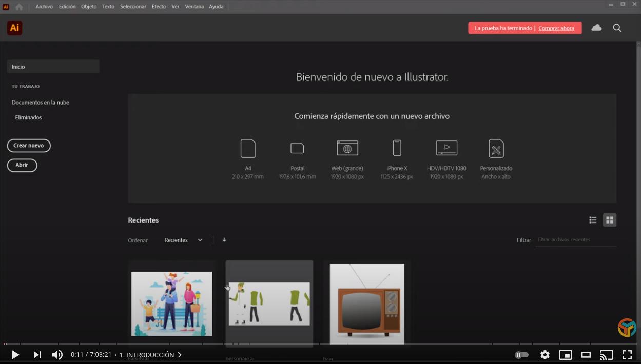Toggle autoplay switch
This screenshot has width=641, height=364.
tap(521, 355)
